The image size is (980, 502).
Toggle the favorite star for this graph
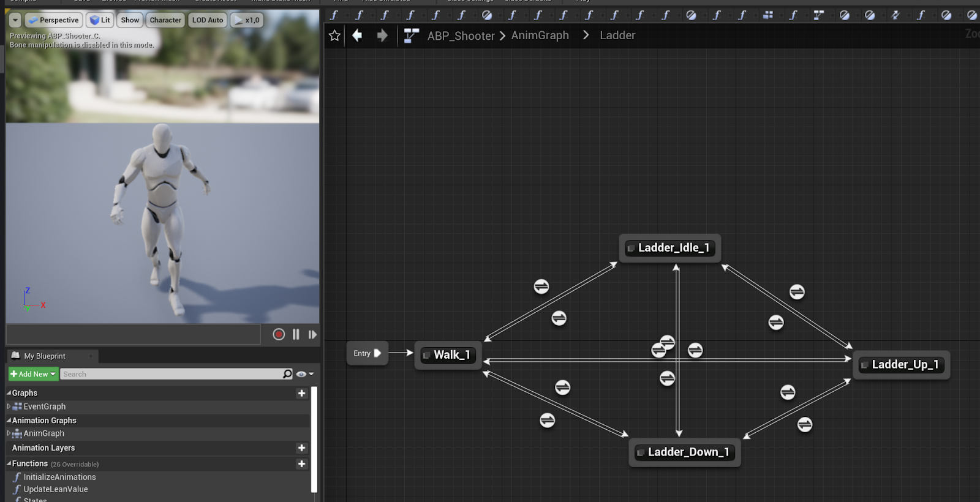click(334, 36)
